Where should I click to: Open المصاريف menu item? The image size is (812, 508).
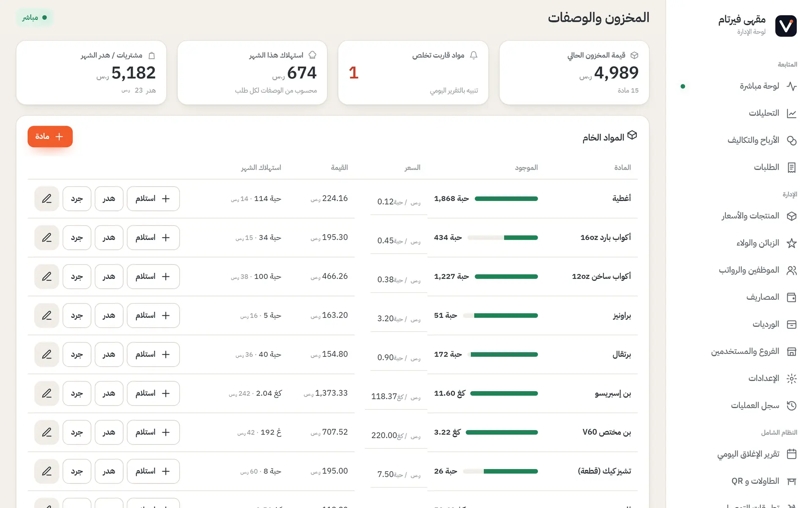738,297
